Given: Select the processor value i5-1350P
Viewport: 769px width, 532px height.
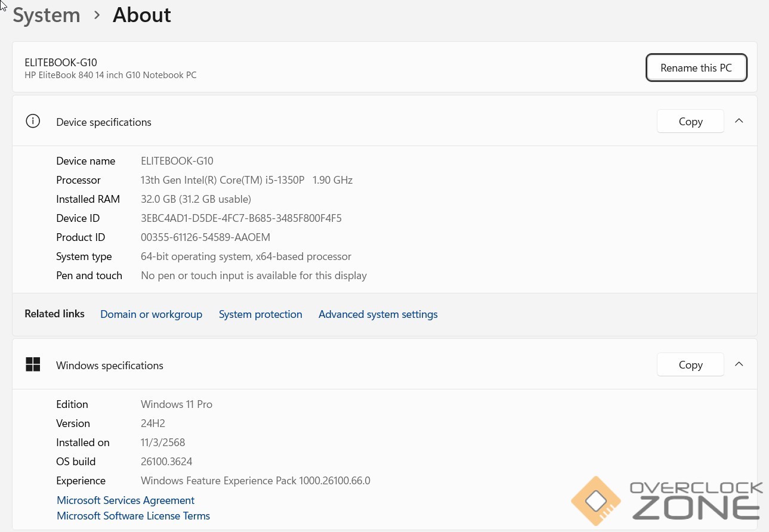Looking at the screenshot, I should (246, 180).
